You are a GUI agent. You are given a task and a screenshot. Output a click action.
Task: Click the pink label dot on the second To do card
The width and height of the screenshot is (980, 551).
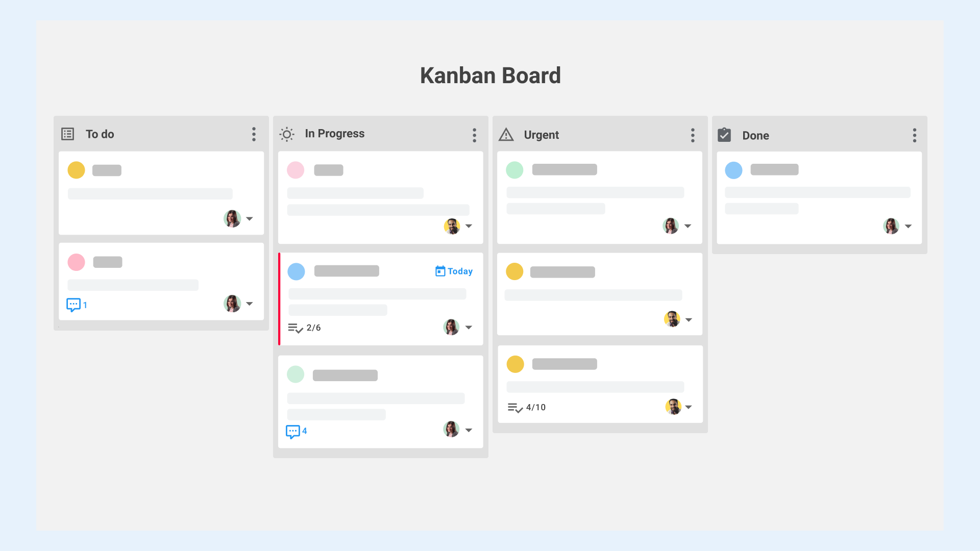click(x=76, y=262)
